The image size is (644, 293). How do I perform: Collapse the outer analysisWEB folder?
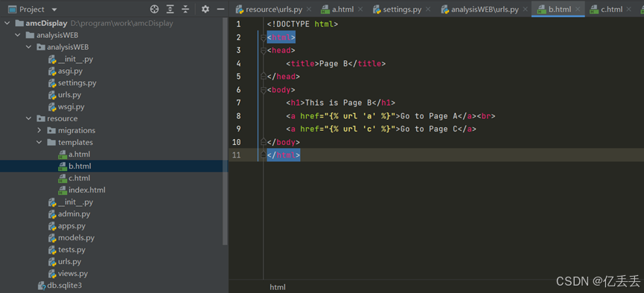(18, 35)
